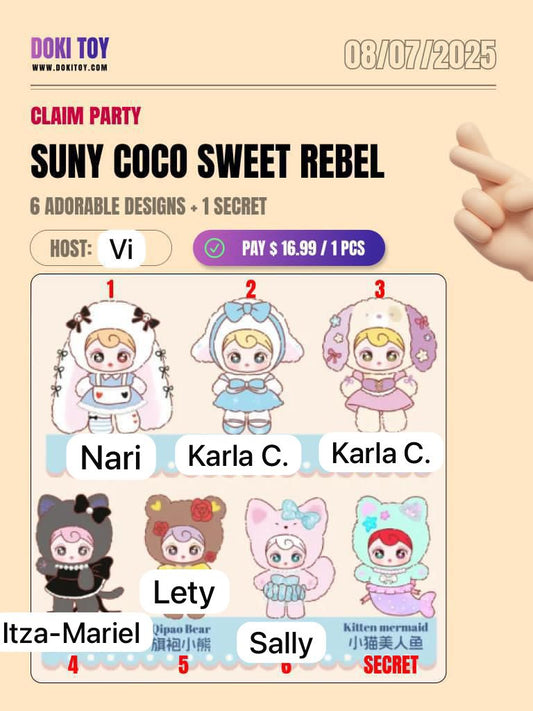Click the red SECRET label
Image resolution: width=533 pixels, height=711 pixels.
tap(391, 665)
